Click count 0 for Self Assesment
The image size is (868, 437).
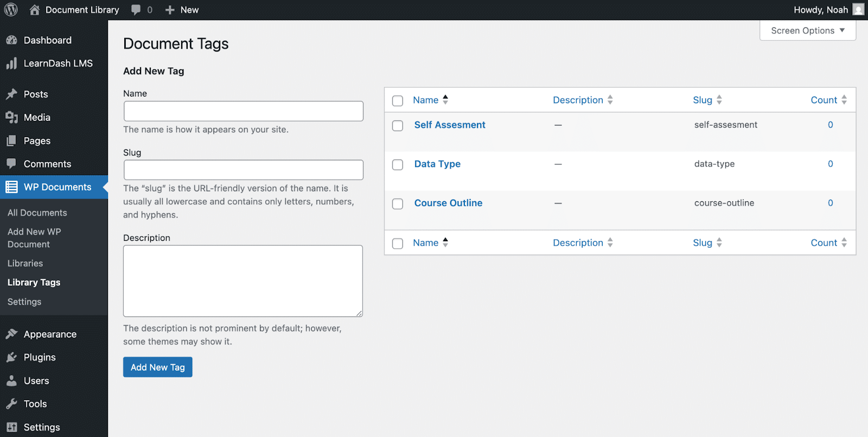[831, 125]
